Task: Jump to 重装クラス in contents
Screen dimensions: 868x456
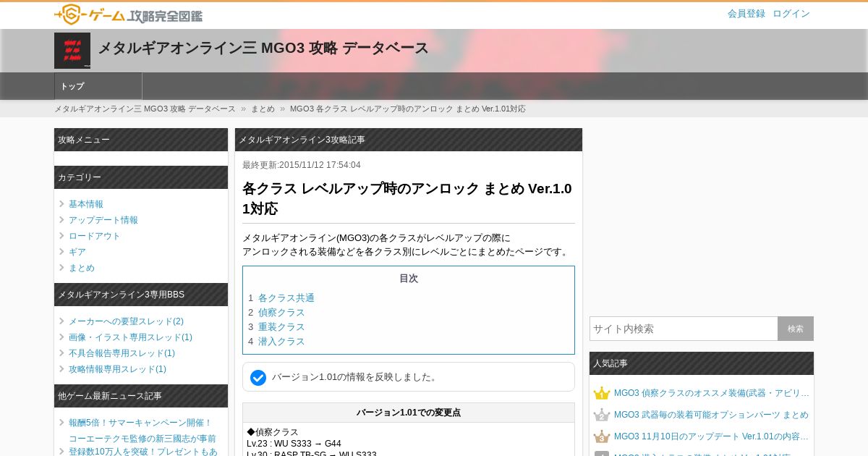Action: (281, 327)
